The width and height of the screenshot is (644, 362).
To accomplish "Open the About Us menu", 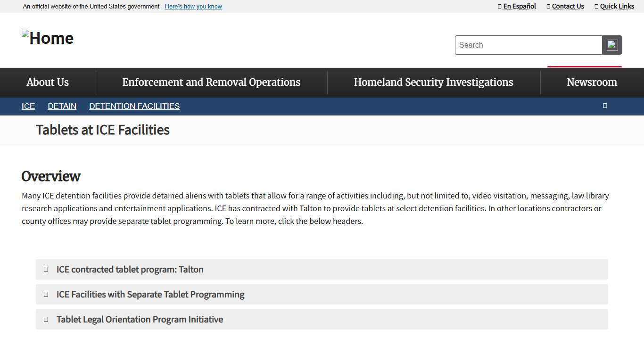I will [x=48, y=82].
